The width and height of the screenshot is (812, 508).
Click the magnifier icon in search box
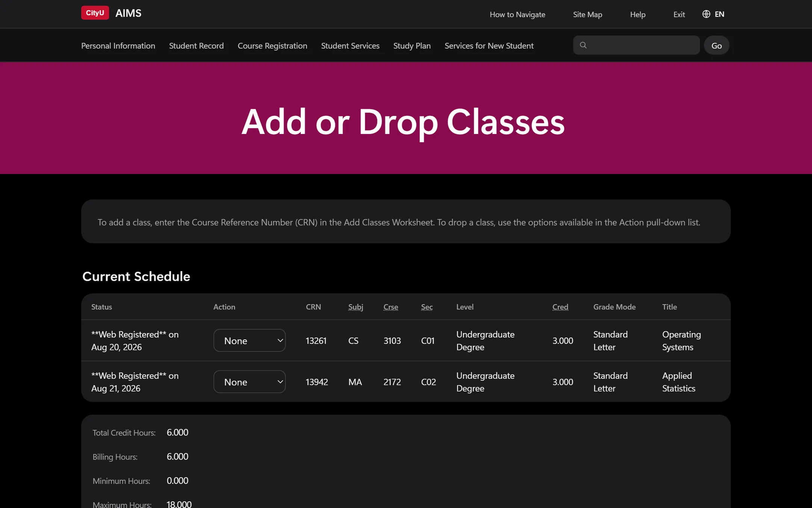point(583,45)
